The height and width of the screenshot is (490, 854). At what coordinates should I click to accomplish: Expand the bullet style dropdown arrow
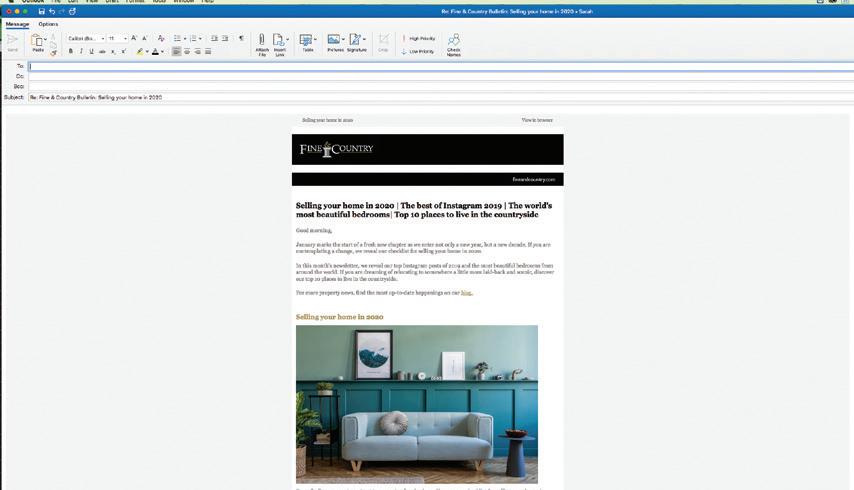tap(185, 39)
